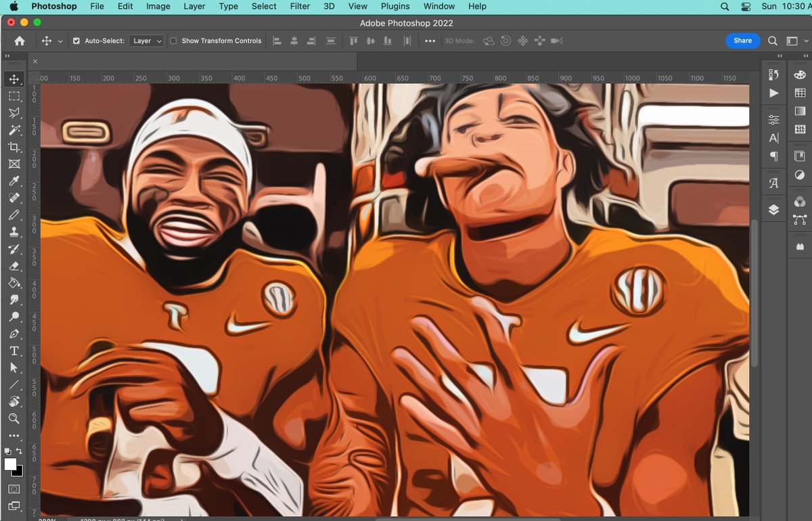Image resolution: width=812 pixels, height=521 pixels.
Task: Toggle Quick Mask mode
Action: click(14, 489)
